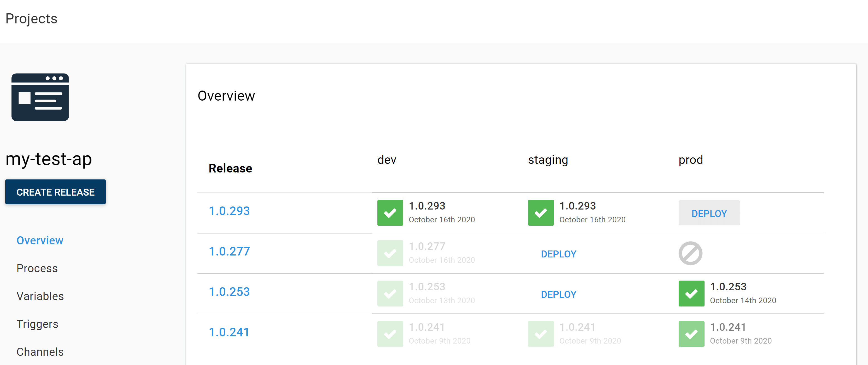Open release 1.0.277 link

pyautogui.click(x=229, y=252)
